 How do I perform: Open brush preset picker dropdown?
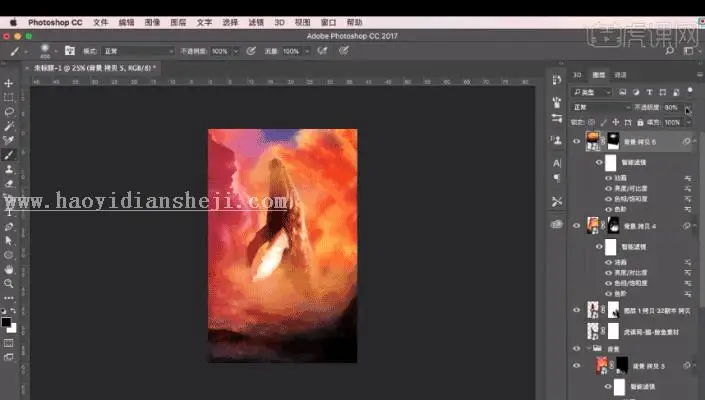click(56, 52)
